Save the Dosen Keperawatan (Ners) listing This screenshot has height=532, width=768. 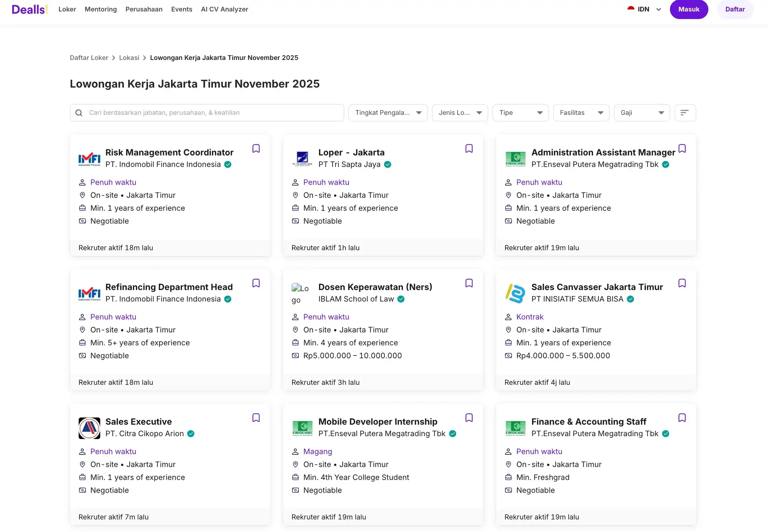pyautogui.click(x=469, y=283)
